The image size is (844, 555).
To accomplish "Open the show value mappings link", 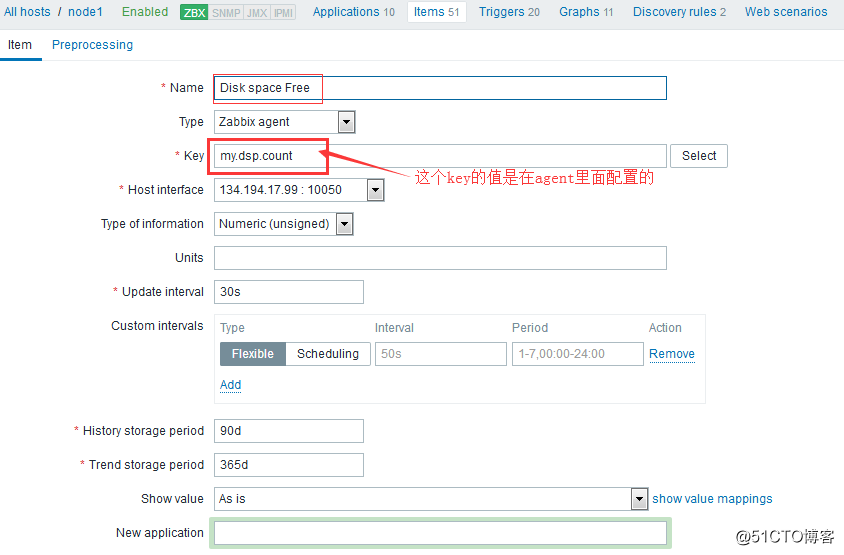I will pos(712,499).
